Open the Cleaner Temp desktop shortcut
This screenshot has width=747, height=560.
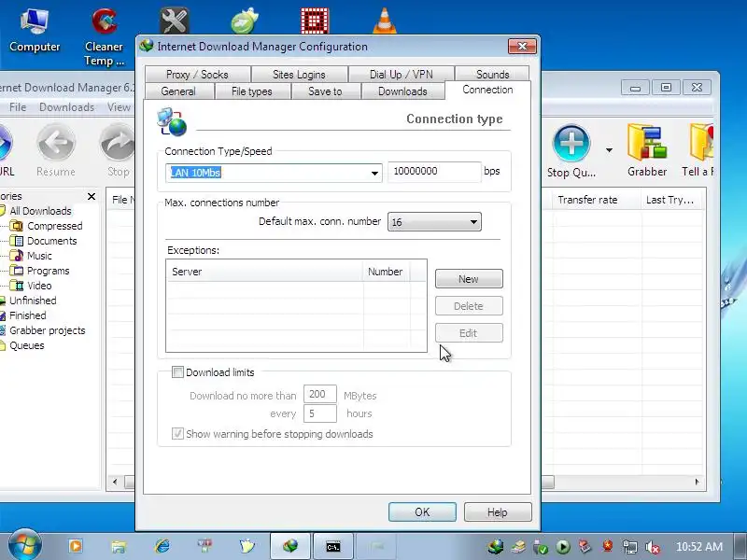104,37
